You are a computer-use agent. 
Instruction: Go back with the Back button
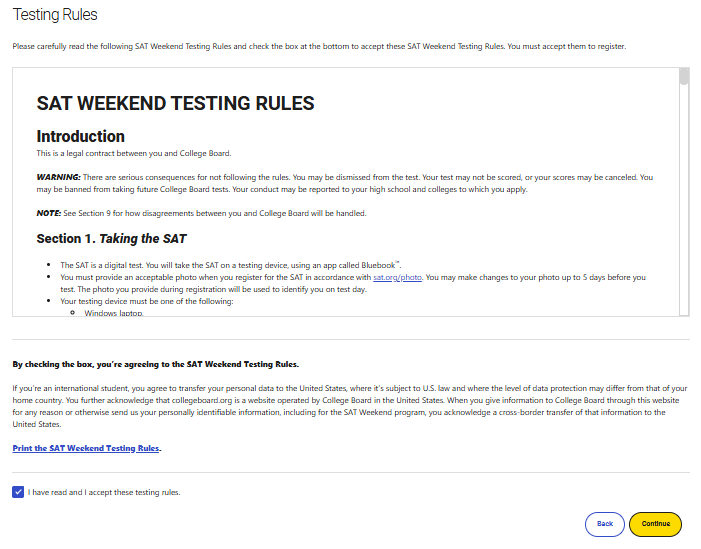604,523
